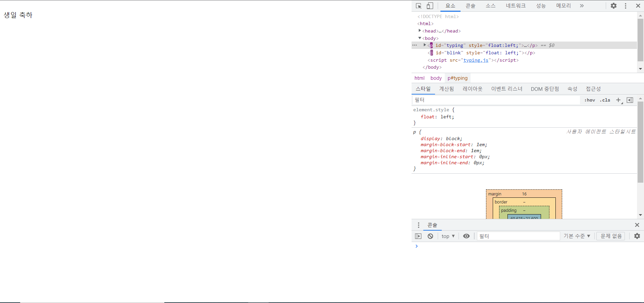Viewport: 644px width, 303px height.
Task: Open the 메모리 tab
Action: (x=563, y=6)
